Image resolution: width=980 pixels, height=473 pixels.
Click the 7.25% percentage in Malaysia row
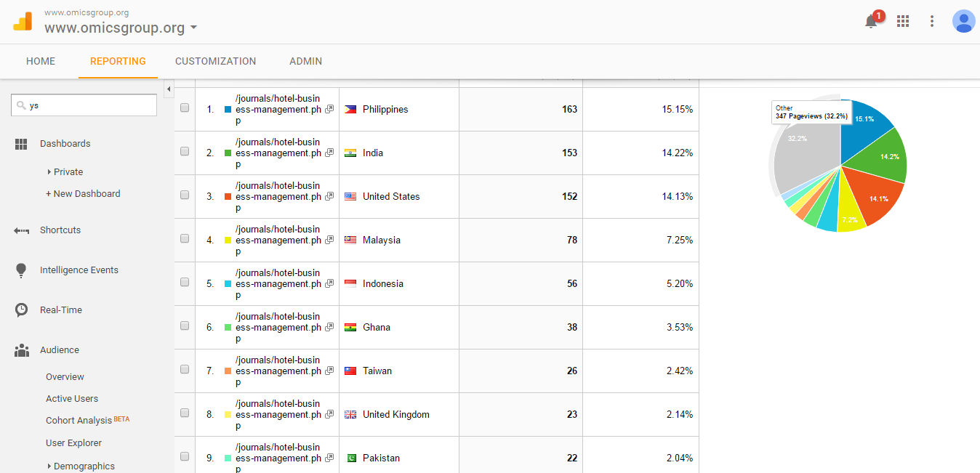(x=679, y=240)
